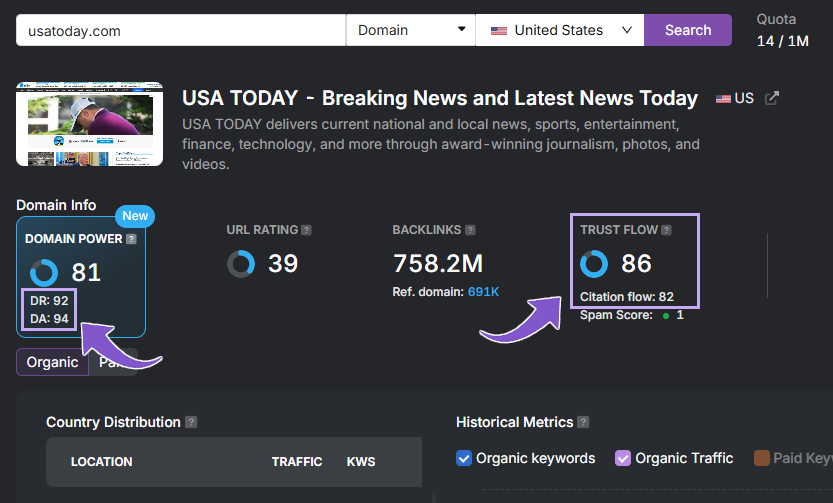Open external link icon next to US
This screenshot has height=503, width=833.
pyautogui.click(x=771, y=98)
